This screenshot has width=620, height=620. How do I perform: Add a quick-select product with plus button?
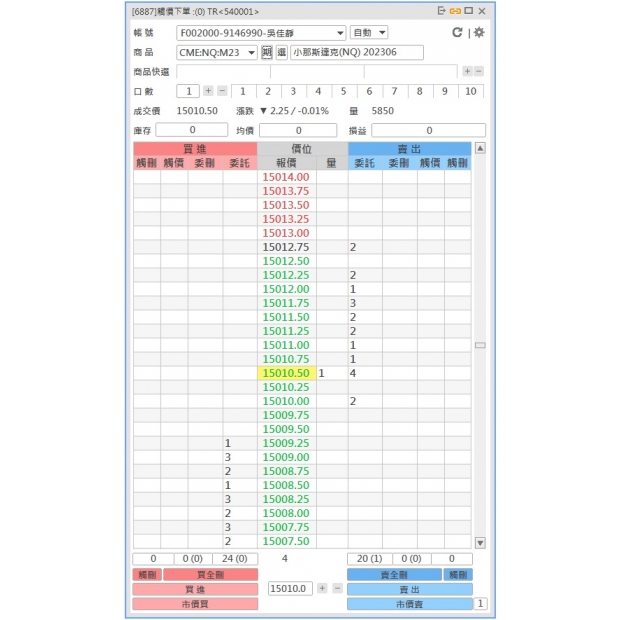(467, 71)
